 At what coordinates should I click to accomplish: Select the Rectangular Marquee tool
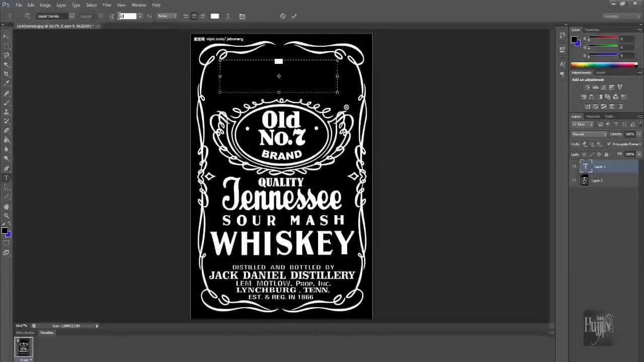point(6,46)
